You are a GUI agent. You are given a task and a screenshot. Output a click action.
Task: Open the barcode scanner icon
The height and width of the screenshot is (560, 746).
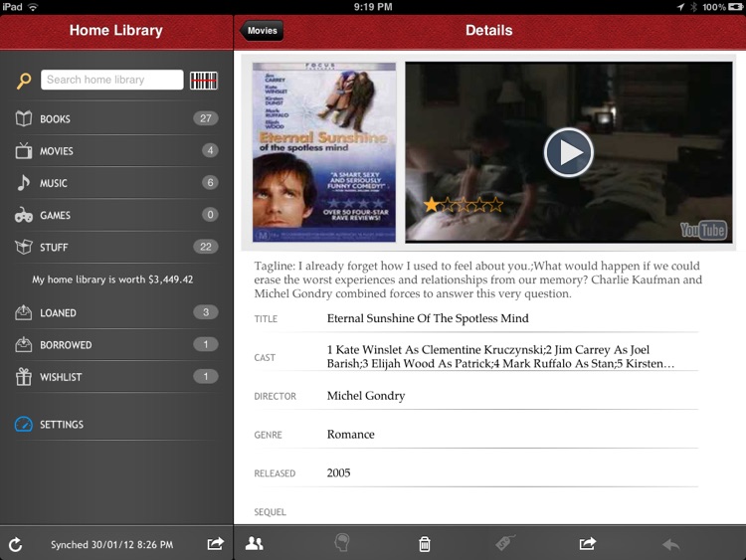tap(204, 81)
